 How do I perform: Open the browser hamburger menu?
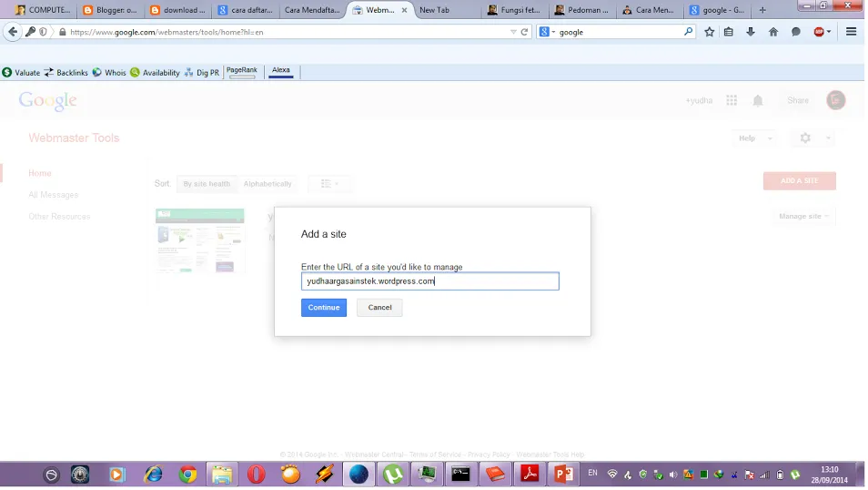pyautogui.click(x=852, y=32)
